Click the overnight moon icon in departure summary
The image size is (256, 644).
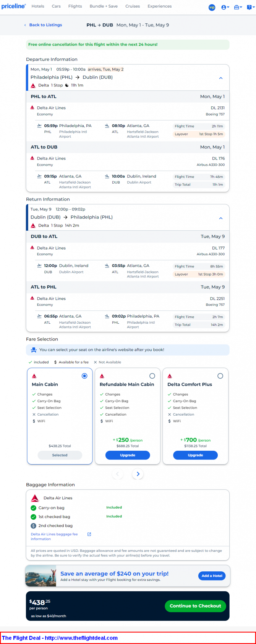(67, 85)
